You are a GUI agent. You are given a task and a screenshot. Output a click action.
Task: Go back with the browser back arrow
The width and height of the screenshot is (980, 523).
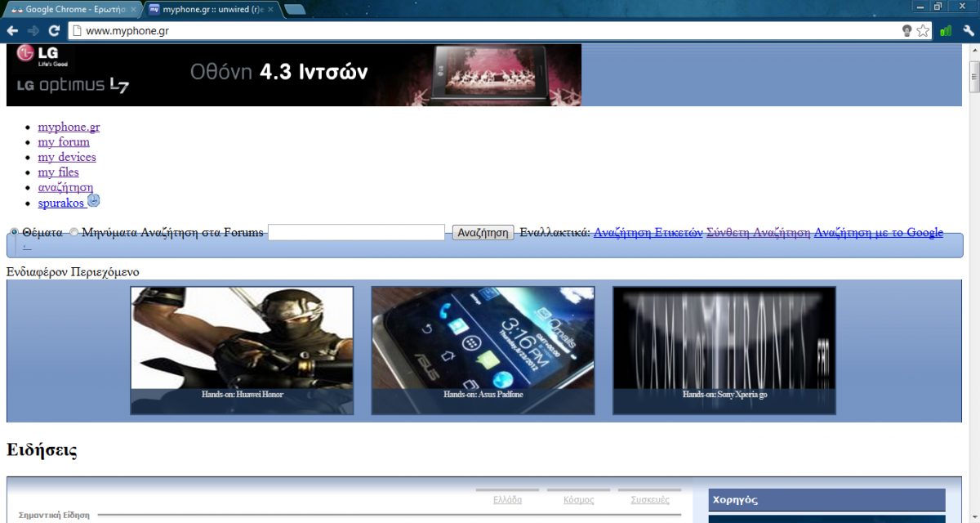point(12,30)
